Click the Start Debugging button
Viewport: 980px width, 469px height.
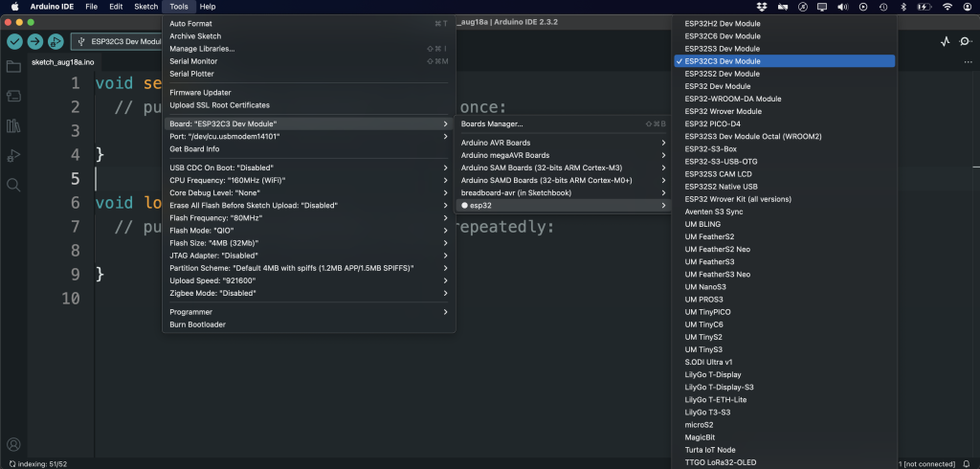pyautogui.click(x=56, y=41)
